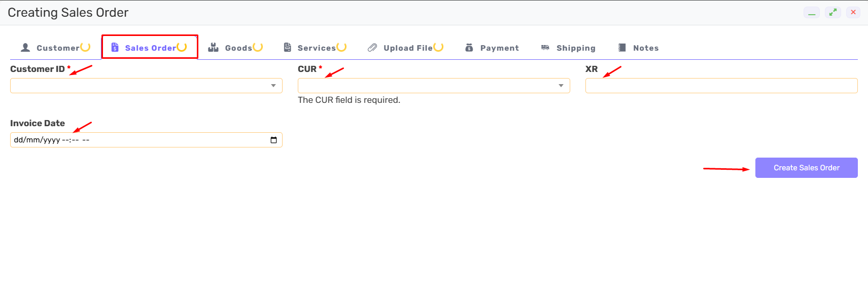Image resolution: width=868 pixels, height=300 pixels.
Task: Expand the Customer ID dropdown arrow
Action: pos(273,86)
